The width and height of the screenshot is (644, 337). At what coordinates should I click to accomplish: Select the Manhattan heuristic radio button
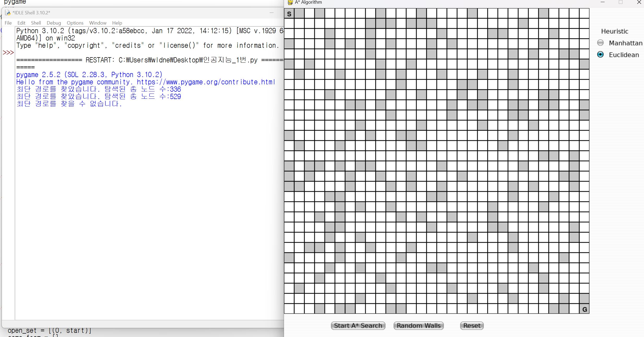click(x=600, y=43)
